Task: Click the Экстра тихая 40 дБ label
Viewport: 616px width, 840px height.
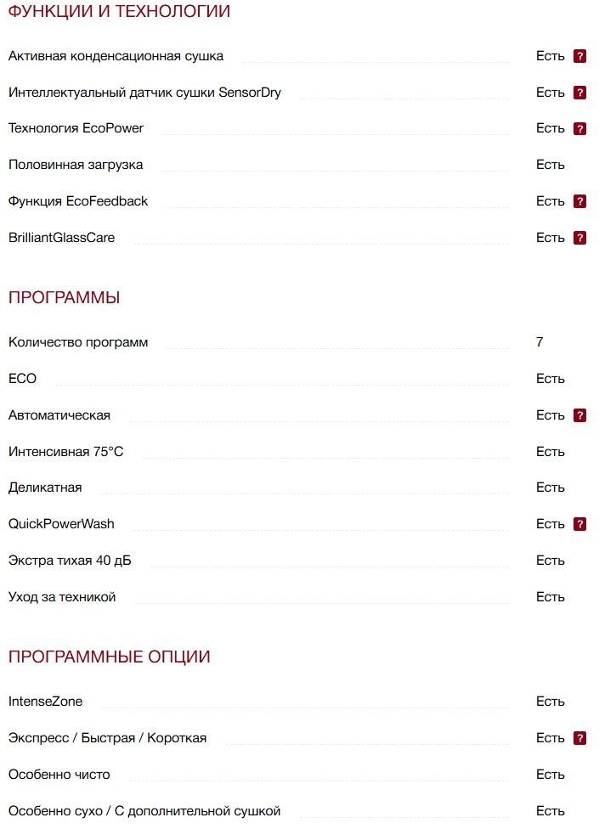Action: point(70,561)
